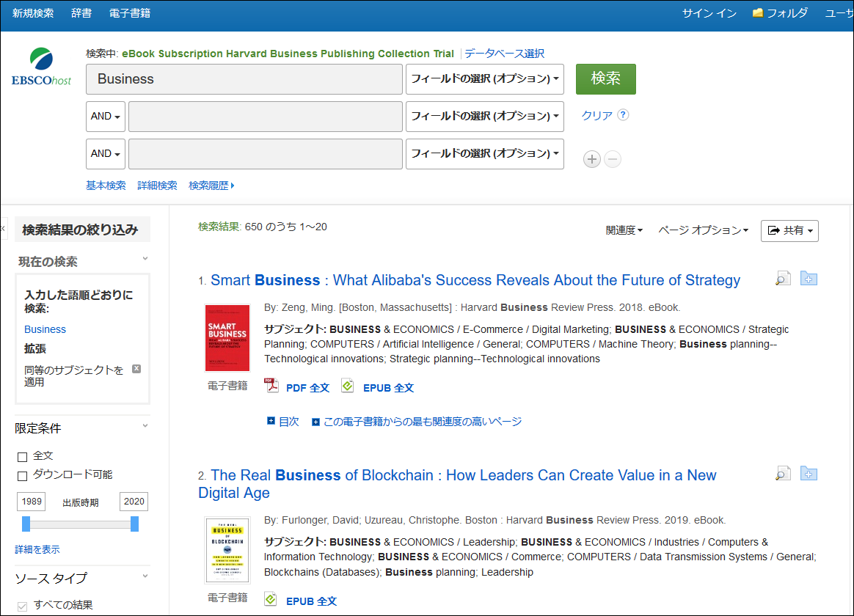Viewport: 854px width, 616px height.
Task: Open the 新規検索 menu item
Action: tap(33, 13)
